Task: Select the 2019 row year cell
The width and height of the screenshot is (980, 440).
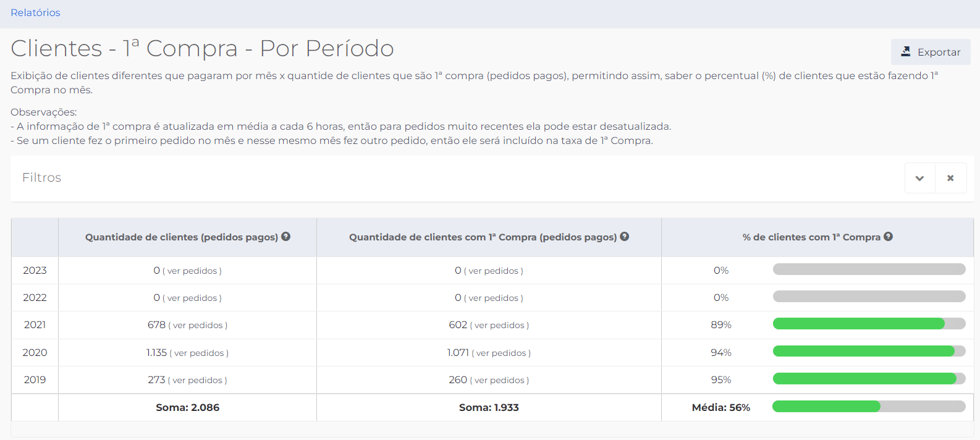Action: (35, 379)
